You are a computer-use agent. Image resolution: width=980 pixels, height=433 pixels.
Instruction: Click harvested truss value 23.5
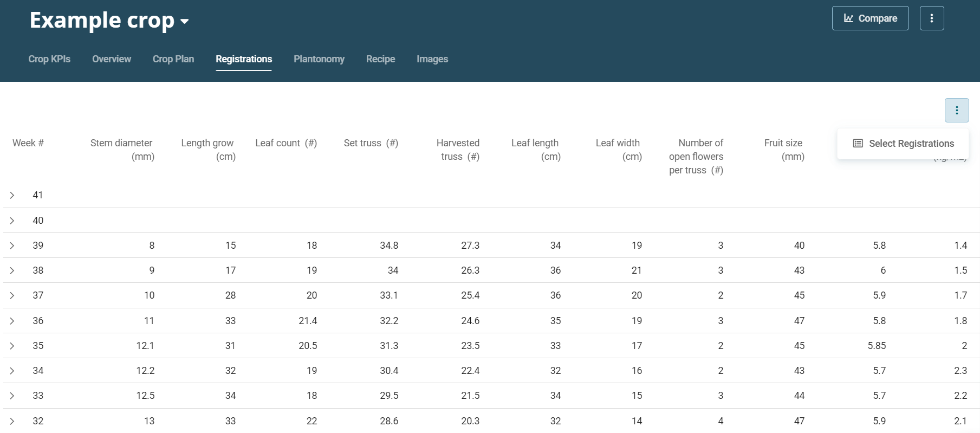pos(470,346)
